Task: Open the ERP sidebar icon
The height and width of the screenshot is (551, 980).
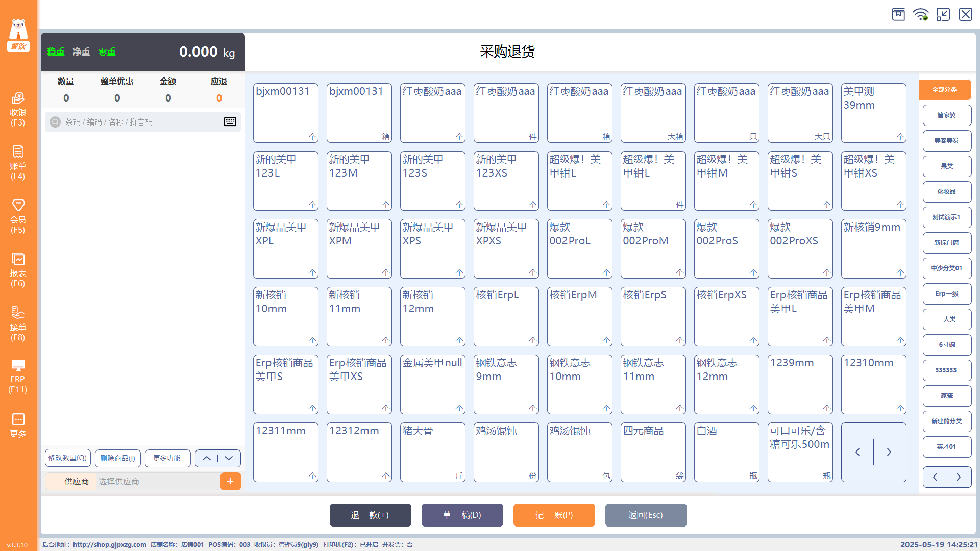Action: coord(18,377)
